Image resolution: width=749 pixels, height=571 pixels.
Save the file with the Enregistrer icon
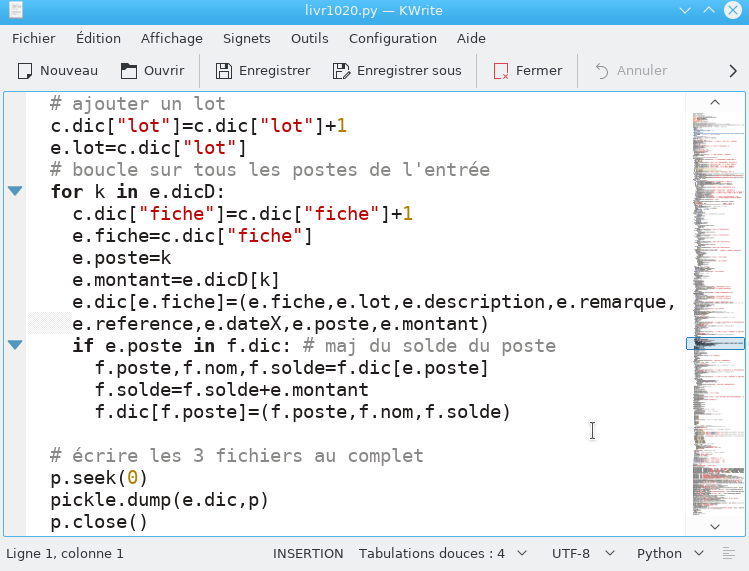click(x=224, y=71)
